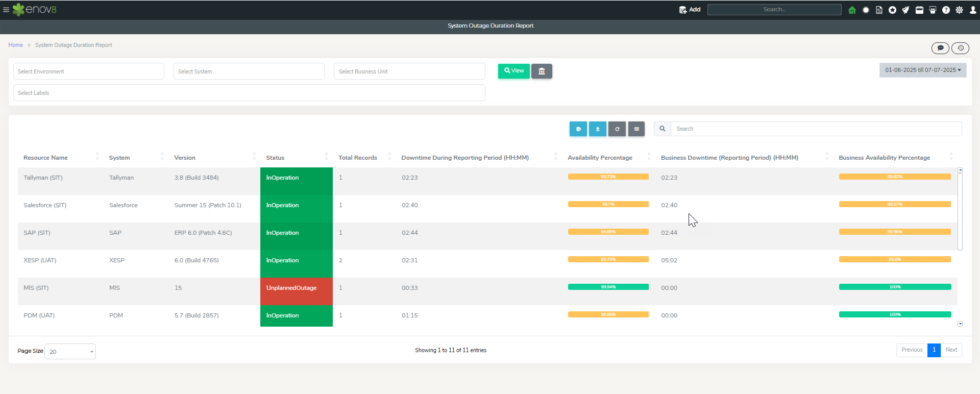The image size is (980, 394).
Task: Sort by Downtime During Reporting Period column
Action: tap(479, 158)
